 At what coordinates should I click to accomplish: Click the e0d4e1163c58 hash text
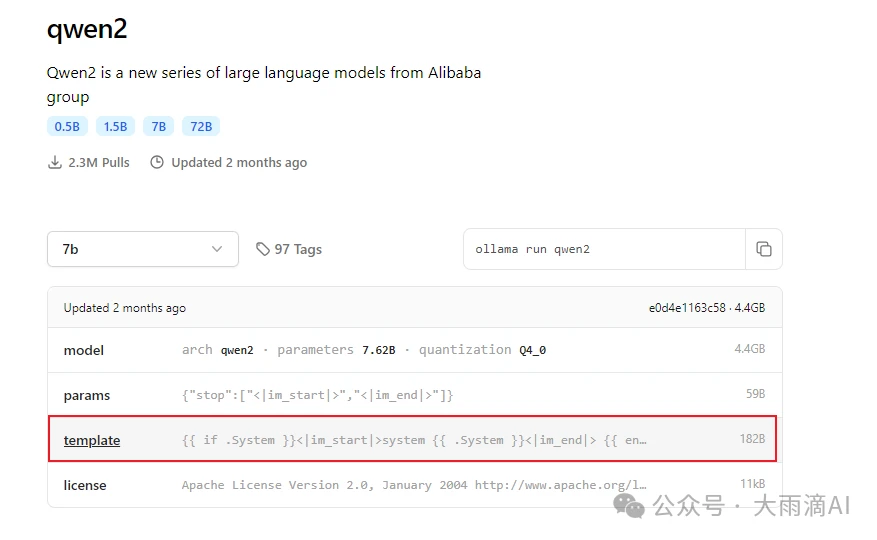[687, 308]
